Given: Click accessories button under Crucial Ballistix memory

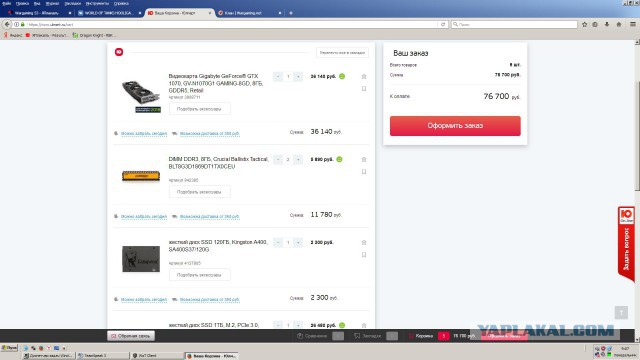Looking at the screenshot, I should [200, 192].
